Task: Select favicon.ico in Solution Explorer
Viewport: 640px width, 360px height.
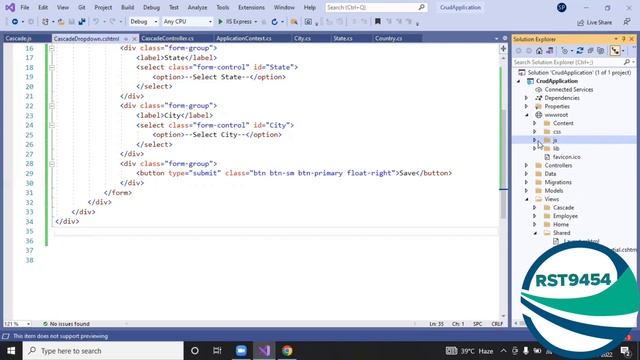Action: (567, 157)
